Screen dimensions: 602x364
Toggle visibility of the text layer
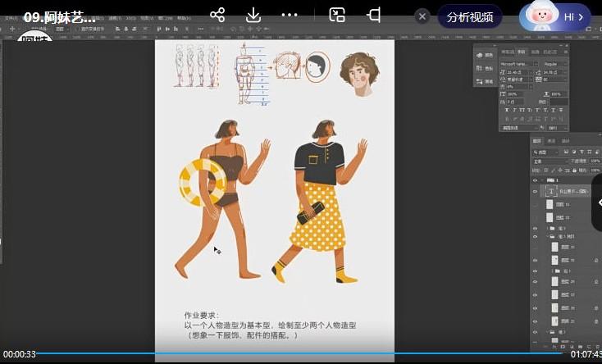click(x=536, y=191)
